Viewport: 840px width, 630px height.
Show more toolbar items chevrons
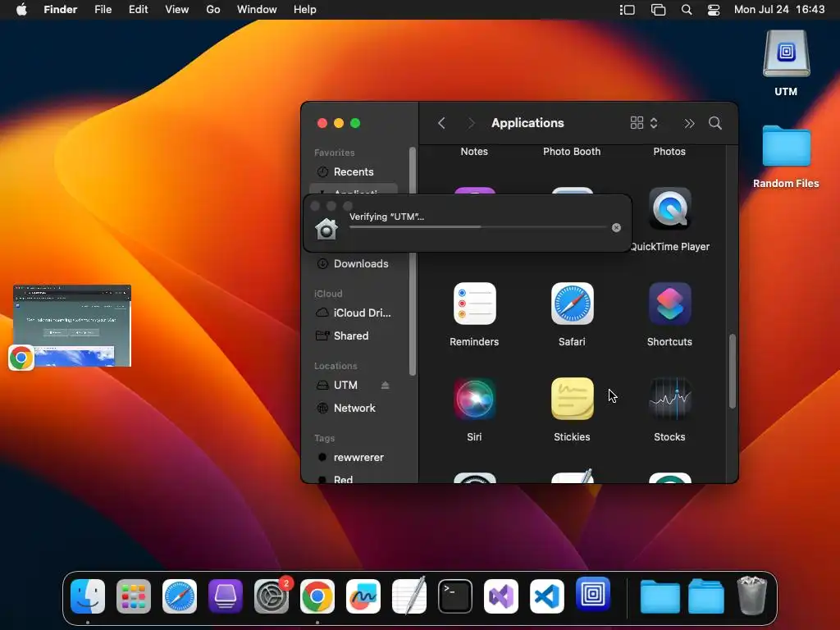689,123
